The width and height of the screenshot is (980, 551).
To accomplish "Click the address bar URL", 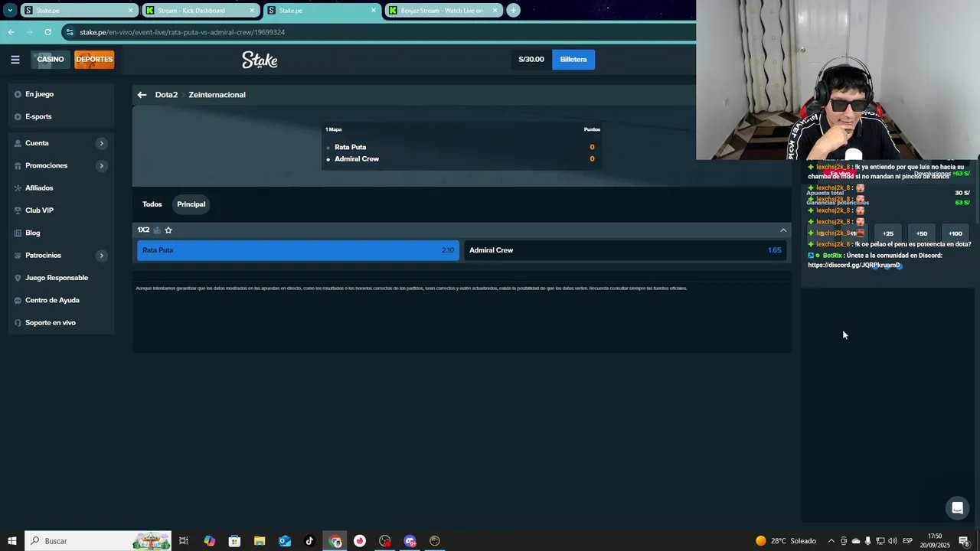I will (182, 32).
